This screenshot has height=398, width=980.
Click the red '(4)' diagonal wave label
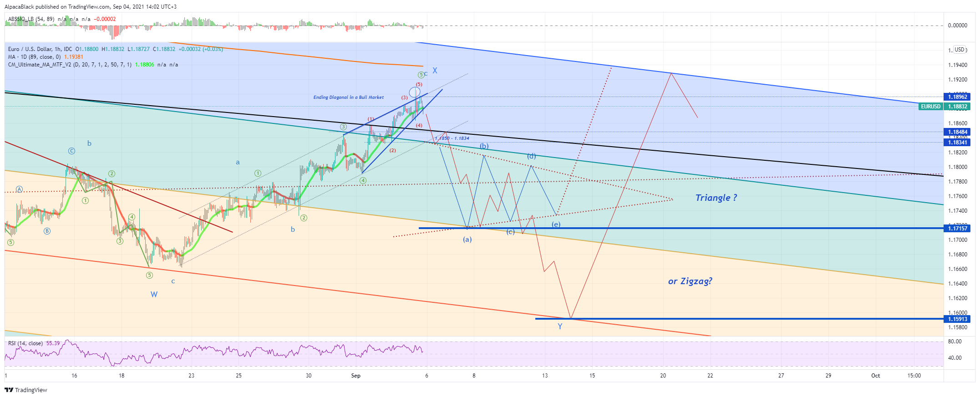[419, 125]
